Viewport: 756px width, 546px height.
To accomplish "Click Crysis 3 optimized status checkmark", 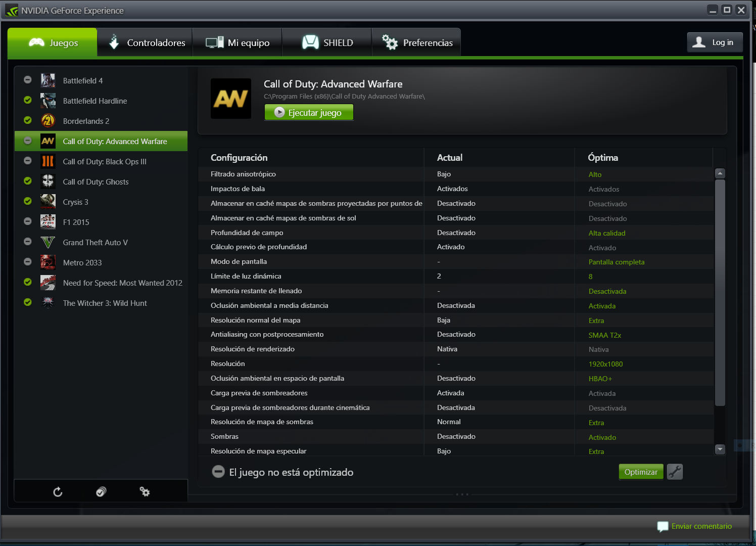I will (28, 201).
